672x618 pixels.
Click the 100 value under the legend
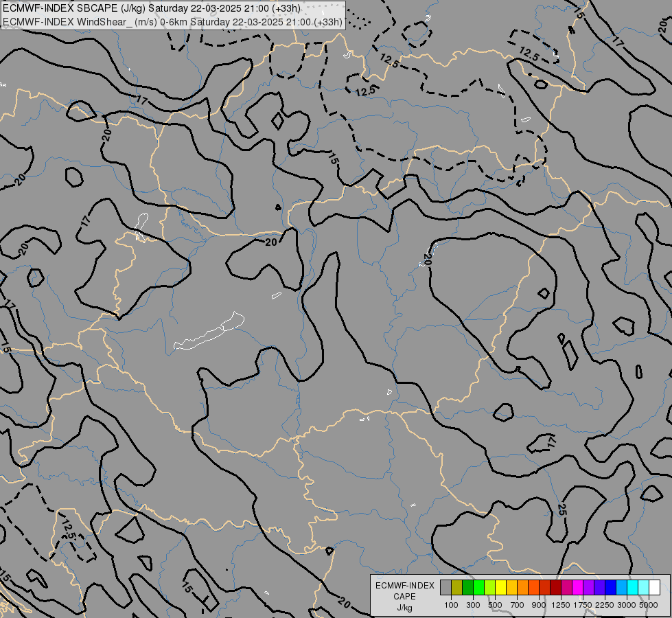coord(451,605)
